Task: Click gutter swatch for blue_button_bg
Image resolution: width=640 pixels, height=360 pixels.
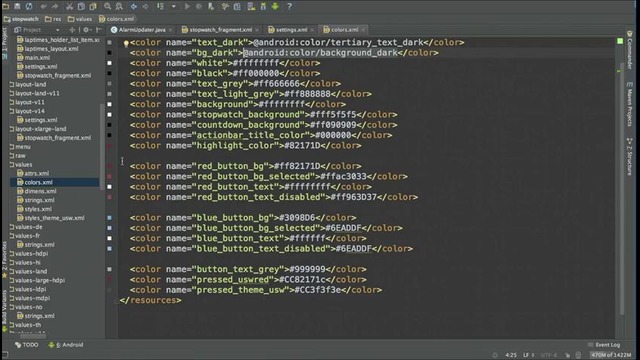Action: tap(109, 218)
